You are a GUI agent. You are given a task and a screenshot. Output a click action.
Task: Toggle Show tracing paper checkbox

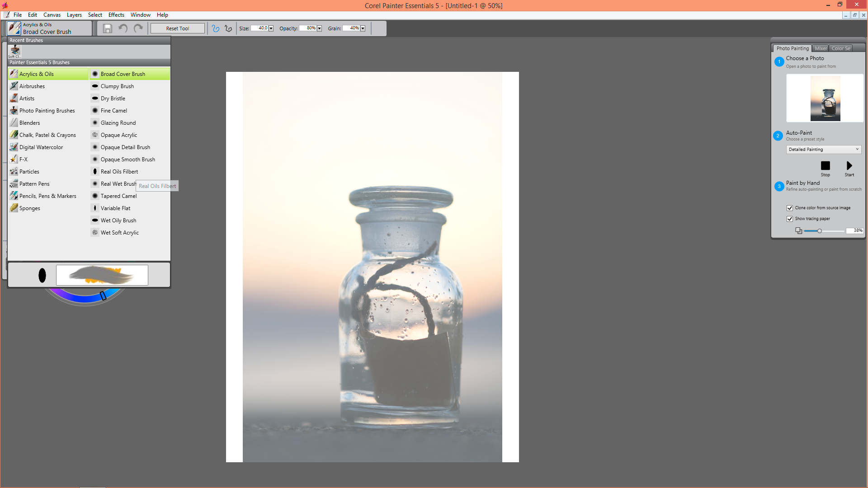790,219
